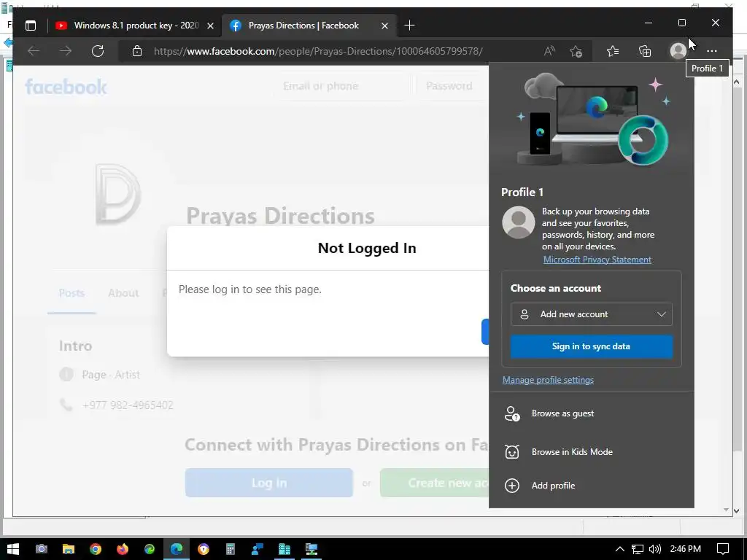Image resolution: width=747 pixels, height=560 pixels.
Task: Click the facebook logo
Action: tap(66, 87)
